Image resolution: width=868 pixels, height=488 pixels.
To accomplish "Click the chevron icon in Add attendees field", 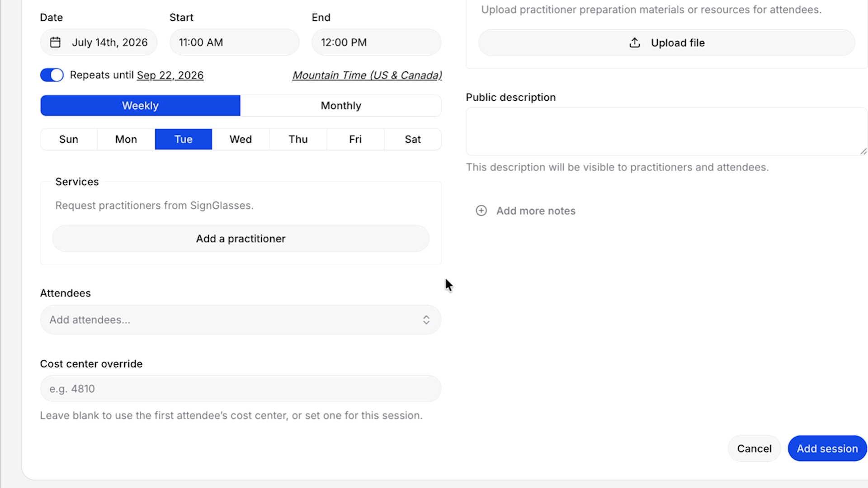I will (426, 320).
